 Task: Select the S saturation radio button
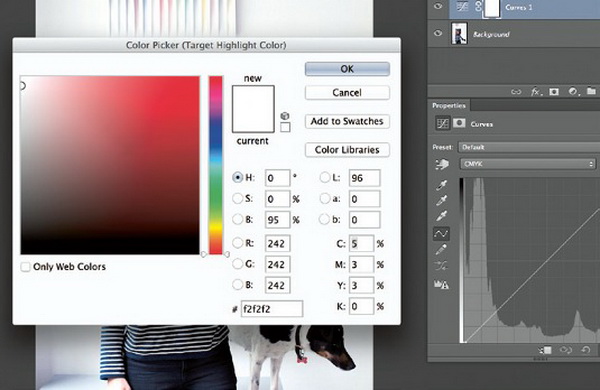coord(237,199)
